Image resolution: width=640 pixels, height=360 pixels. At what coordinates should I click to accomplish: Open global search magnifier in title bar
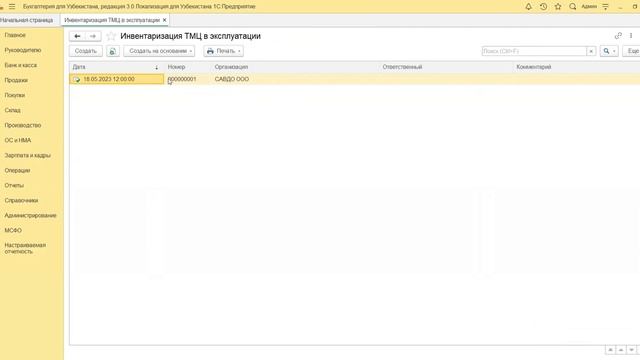573,7
